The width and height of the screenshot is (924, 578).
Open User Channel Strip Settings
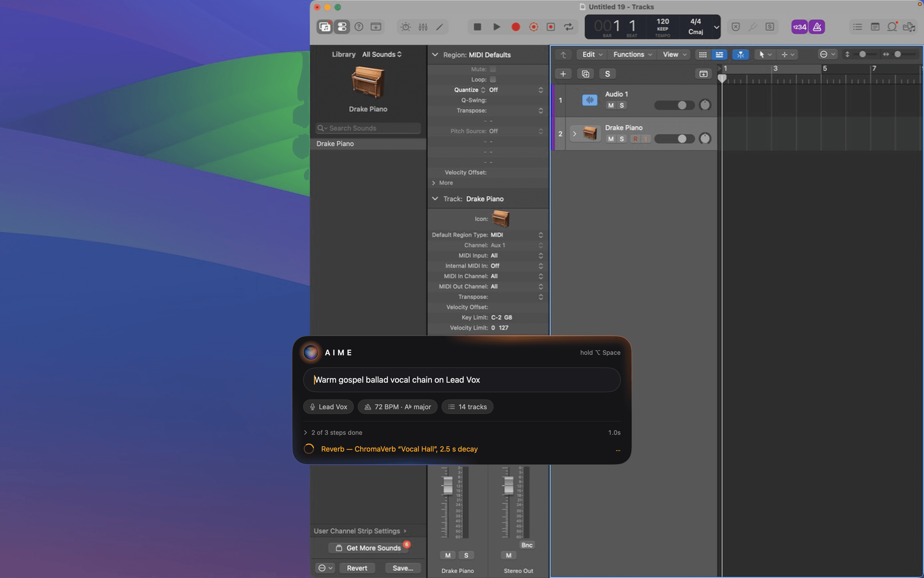pos(360,531)
